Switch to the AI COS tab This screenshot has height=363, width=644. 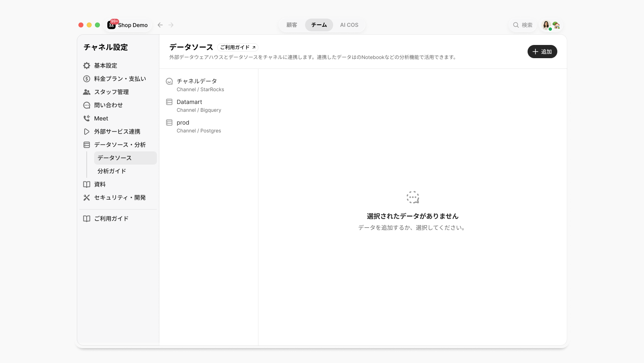pos(349,25)
